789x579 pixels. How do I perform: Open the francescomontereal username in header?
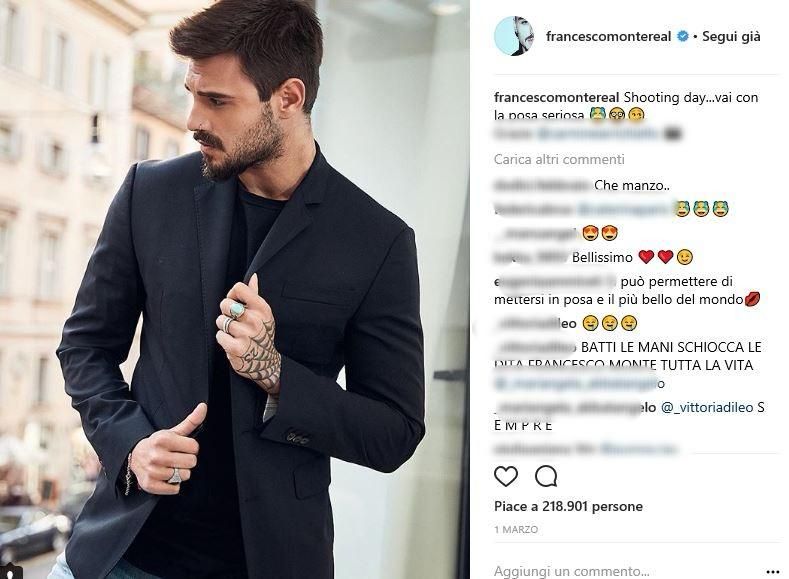coord(608,36)
